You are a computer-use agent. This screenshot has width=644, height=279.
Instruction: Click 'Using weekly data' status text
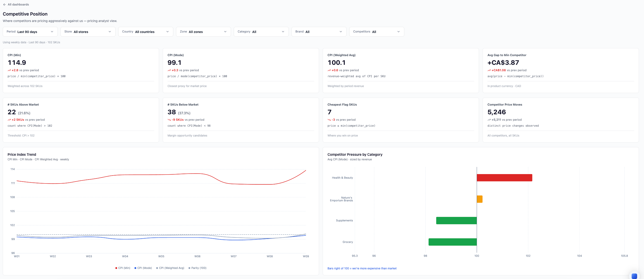[x=31, y=42]
